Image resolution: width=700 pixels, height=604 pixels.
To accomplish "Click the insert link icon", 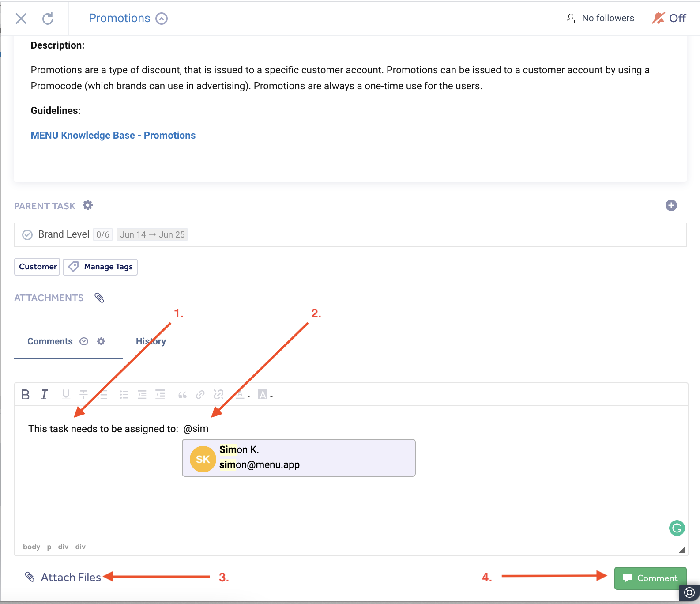I will pos(200,395).
